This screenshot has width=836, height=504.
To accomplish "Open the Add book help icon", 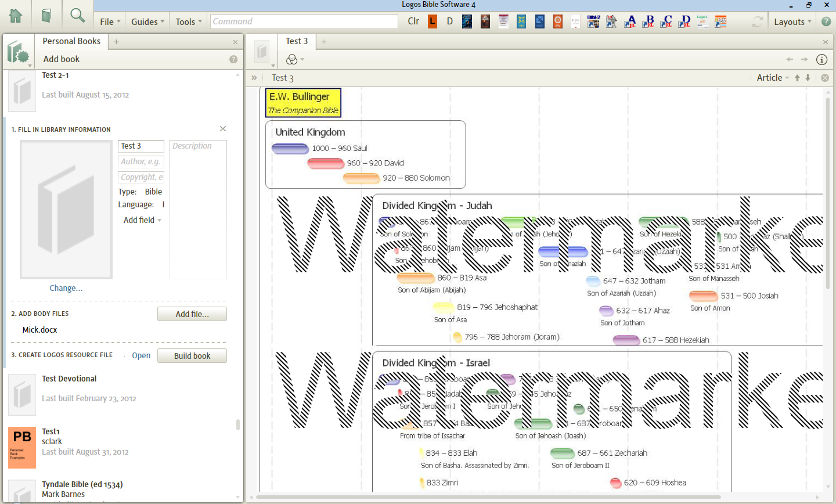I will (233, 59).
